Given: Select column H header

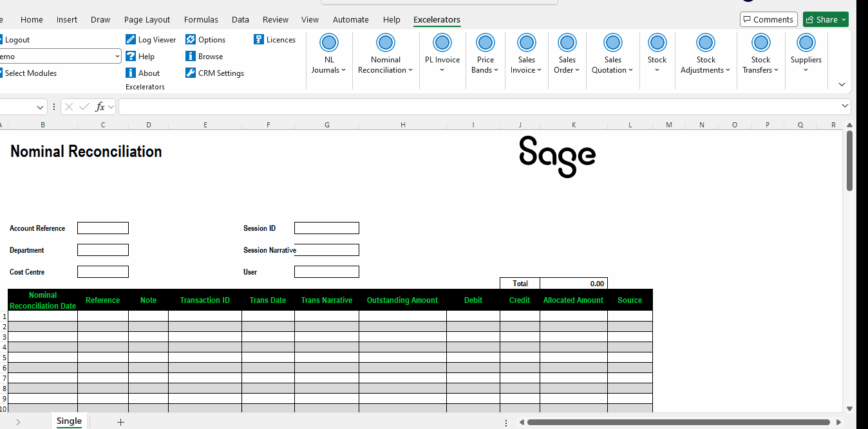Looking at the screenshot, I should [403, 125].
